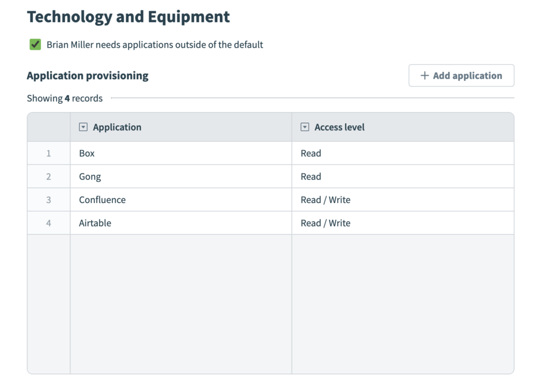Select row number 4
542x392 pixels.
pyautogui.click(x=49, y=223)
